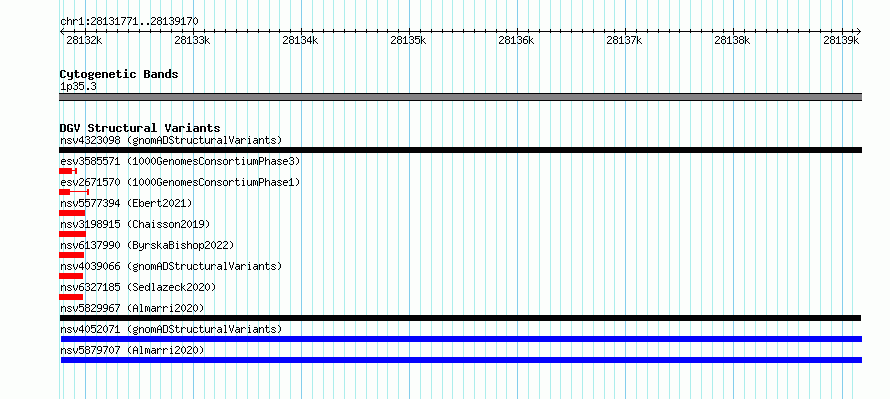Screen dimensions: 890x399
Task: Click the red bar under nsv5577394
Action: (72, 213)
